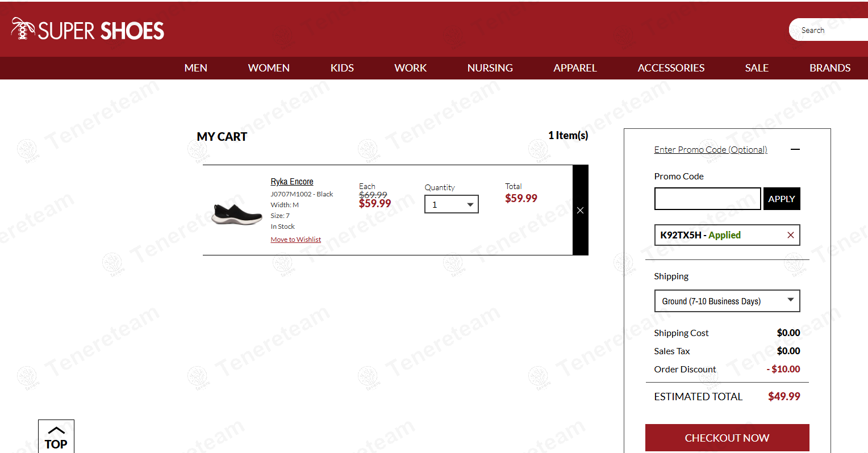Click the Promo Code input box

(x=707, y=199)
